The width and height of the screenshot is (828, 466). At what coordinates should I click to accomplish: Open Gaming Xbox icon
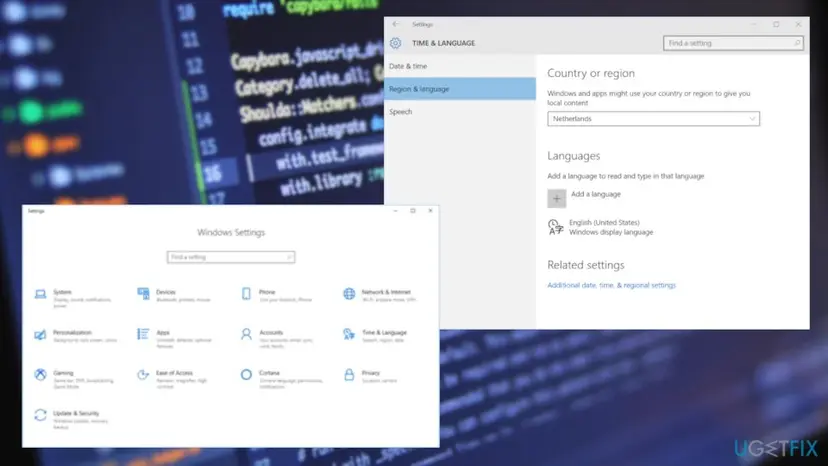[x=40, y=375]
